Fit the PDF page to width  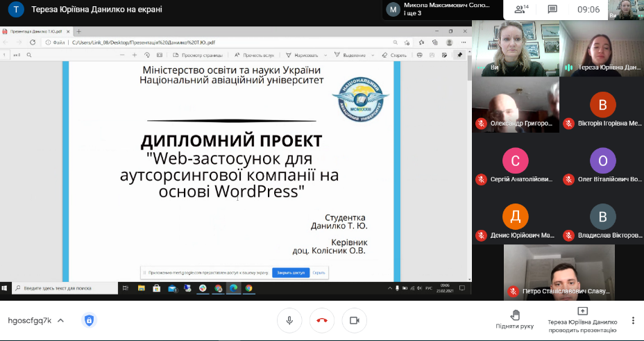[x=160, y=55]
